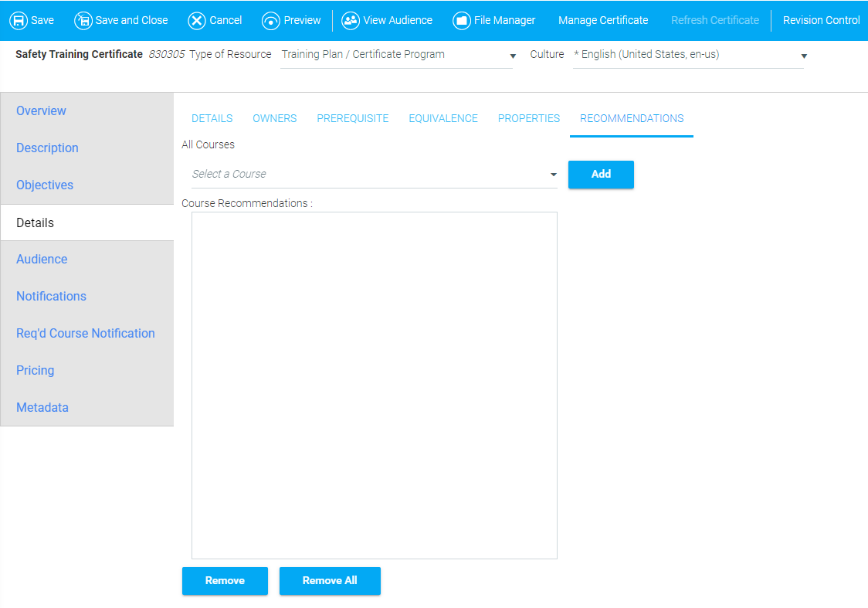Click the View Audience people icon
This screenshot has width=868, height=608.
pos(351,21)
